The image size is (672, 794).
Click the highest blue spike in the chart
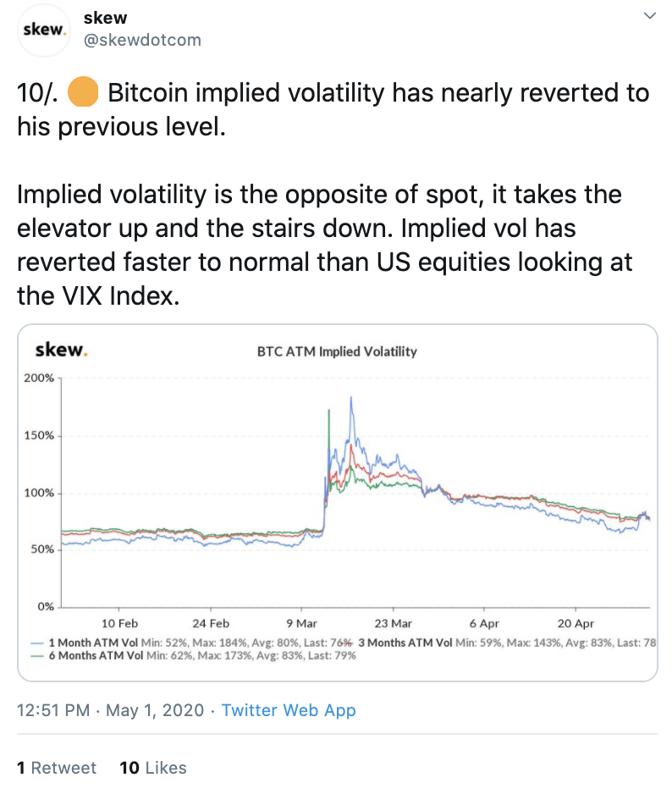pos(350,398)
